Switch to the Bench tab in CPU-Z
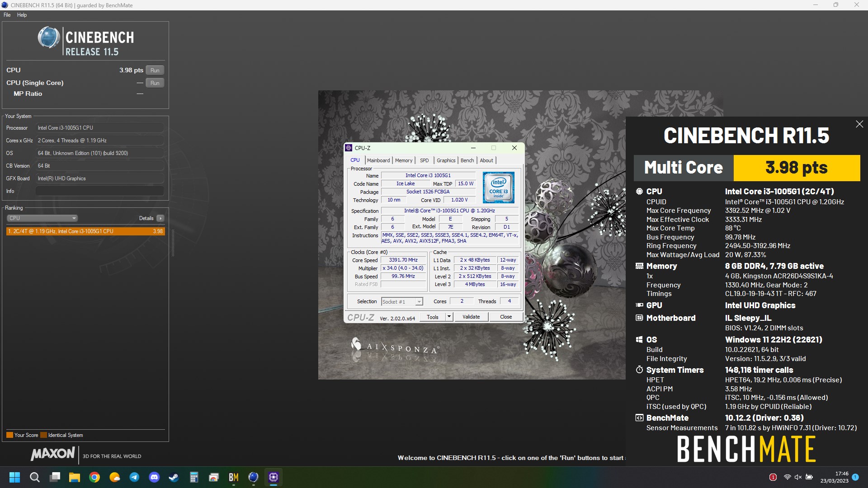The width and height of the screenshot is (868, 488). coord(467,160)
